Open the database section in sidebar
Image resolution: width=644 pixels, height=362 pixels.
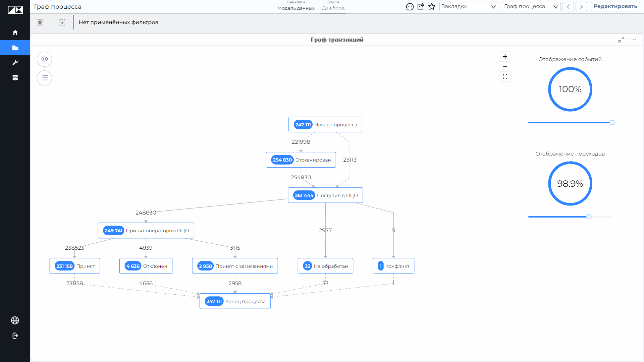coord(15,77)
